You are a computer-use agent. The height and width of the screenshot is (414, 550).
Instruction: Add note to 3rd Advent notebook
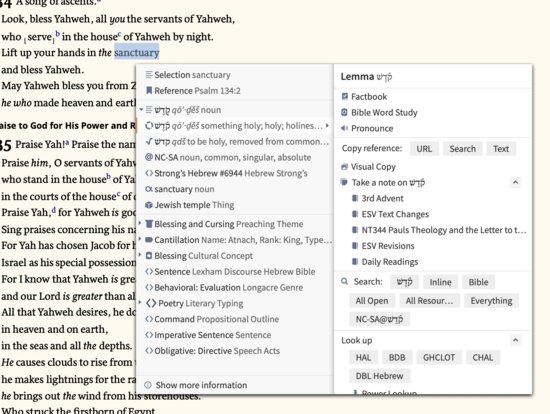click(378, 198)
